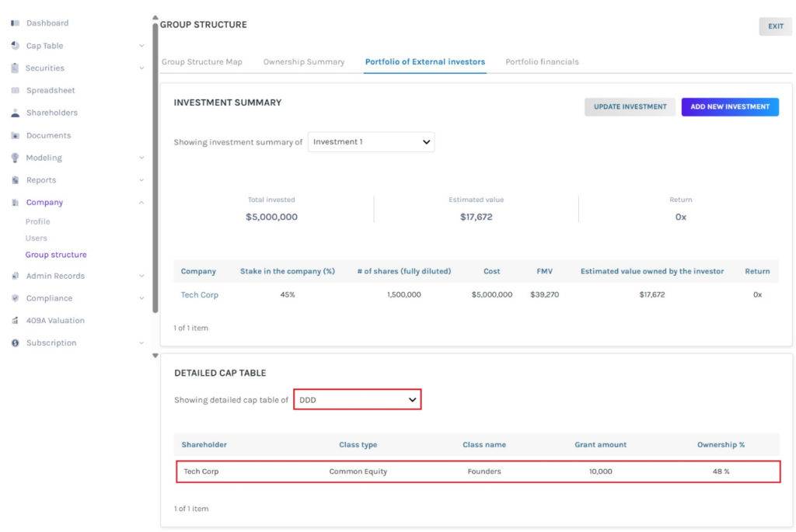This screenshot has height=532, width=796.
Task: Expand the Reports submenu chevron
Action: (x=141, y=180)
